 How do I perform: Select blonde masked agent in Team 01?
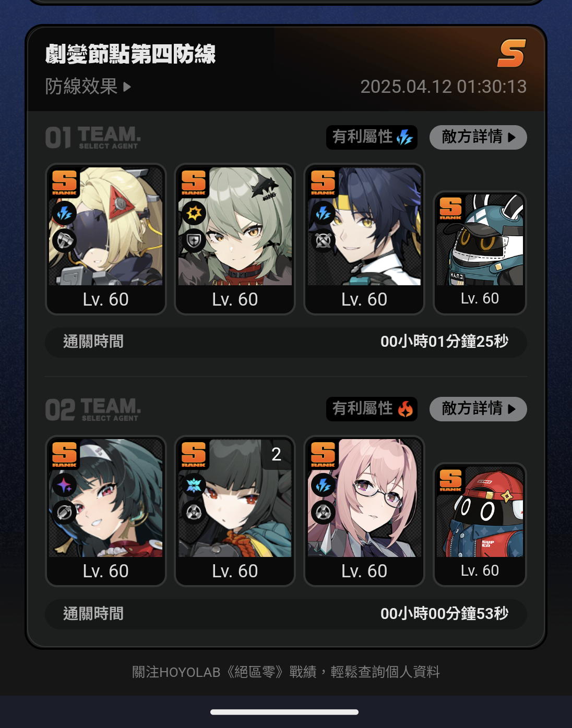(x=106, y=239)
